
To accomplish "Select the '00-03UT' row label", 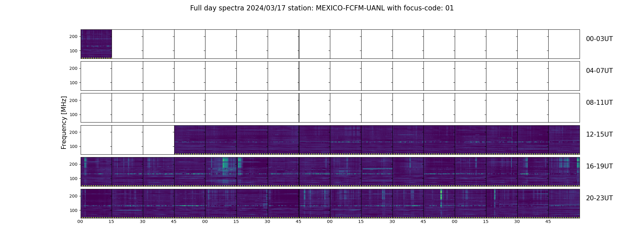I will point(599,39).
